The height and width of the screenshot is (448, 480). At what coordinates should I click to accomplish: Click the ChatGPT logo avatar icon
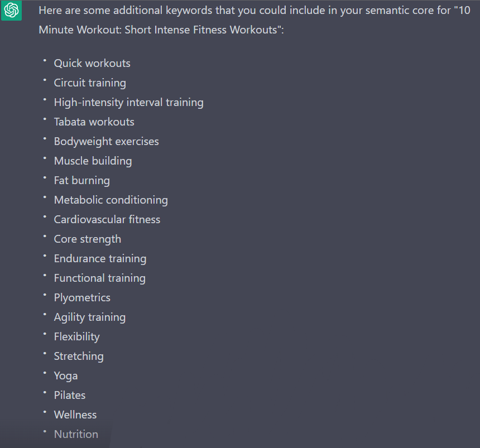tap(11, 11)
